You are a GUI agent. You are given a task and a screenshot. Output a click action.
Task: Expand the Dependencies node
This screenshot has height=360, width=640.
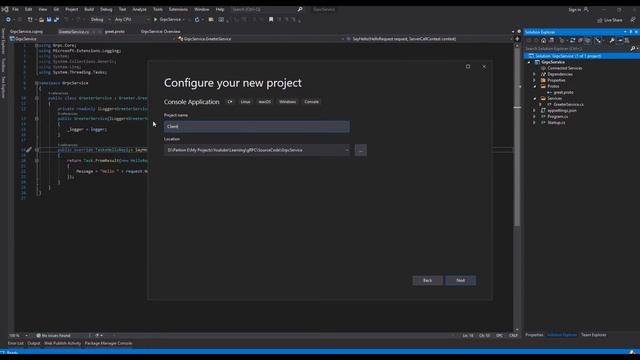[x=534, y=74]
